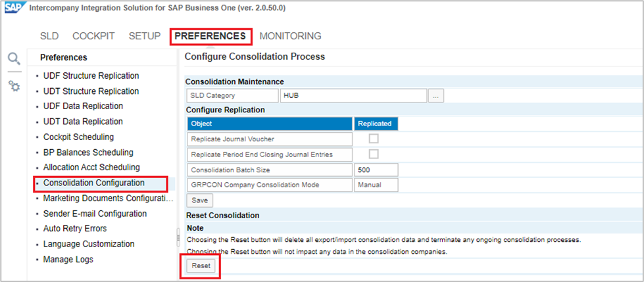The image size is (644, 282).
Task: Enable Replicate Journal Voucher checkbox
Action: (374, 139)
